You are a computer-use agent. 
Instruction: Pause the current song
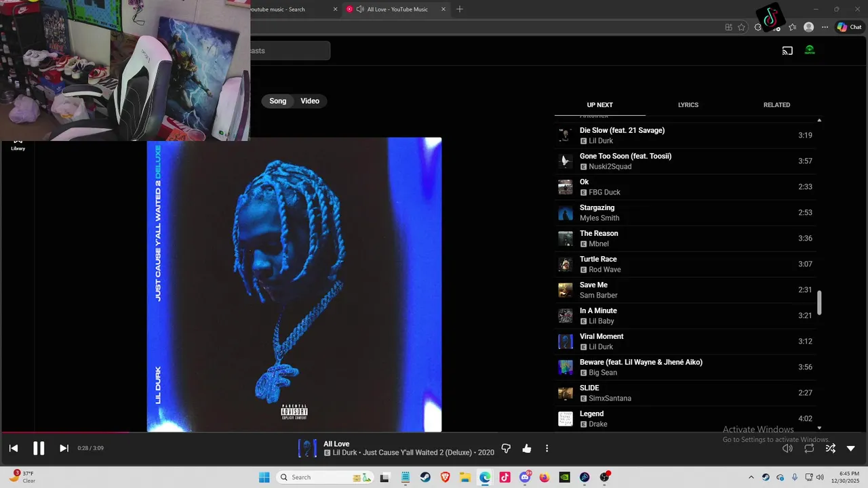coord(39,448)
